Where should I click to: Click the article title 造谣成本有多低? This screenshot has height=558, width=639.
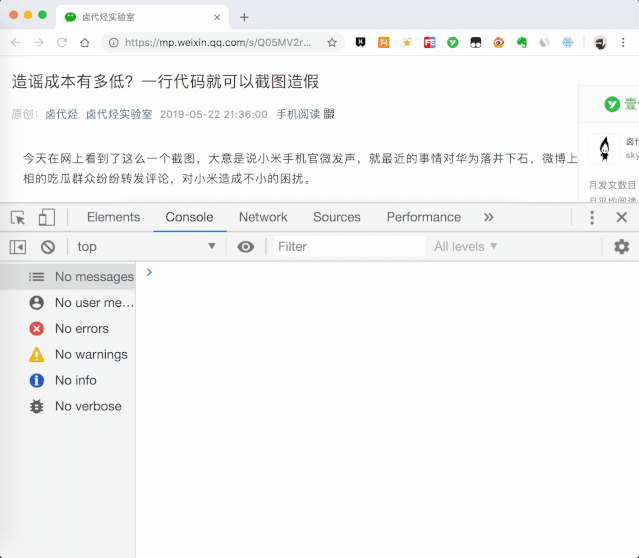click(165, 82)
